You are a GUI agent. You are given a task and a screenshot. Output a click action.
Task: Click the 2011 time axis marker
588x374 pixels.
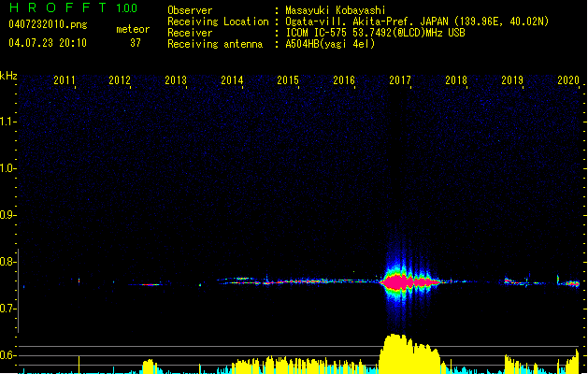pyautogui.click(x=65, y=79)
